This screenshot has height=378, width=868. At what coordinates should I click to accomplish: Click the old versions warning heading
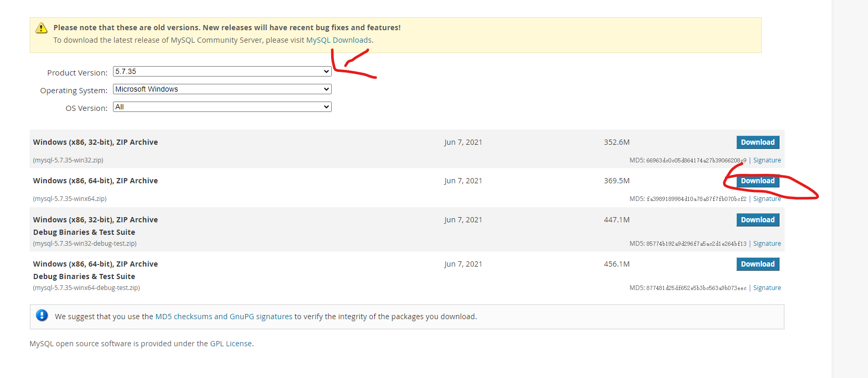click(x=227, y=28)
